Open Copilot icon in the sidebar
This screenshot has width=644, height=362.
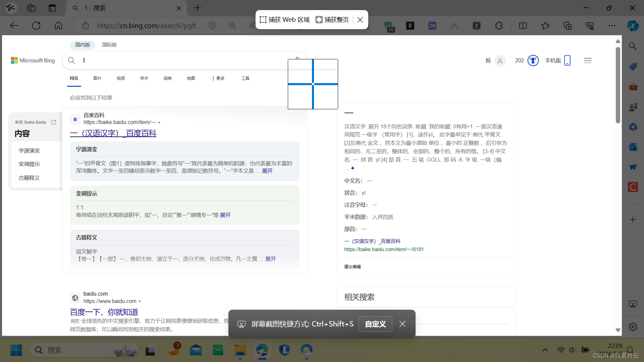pyautogui.click(x=633, y=26)
